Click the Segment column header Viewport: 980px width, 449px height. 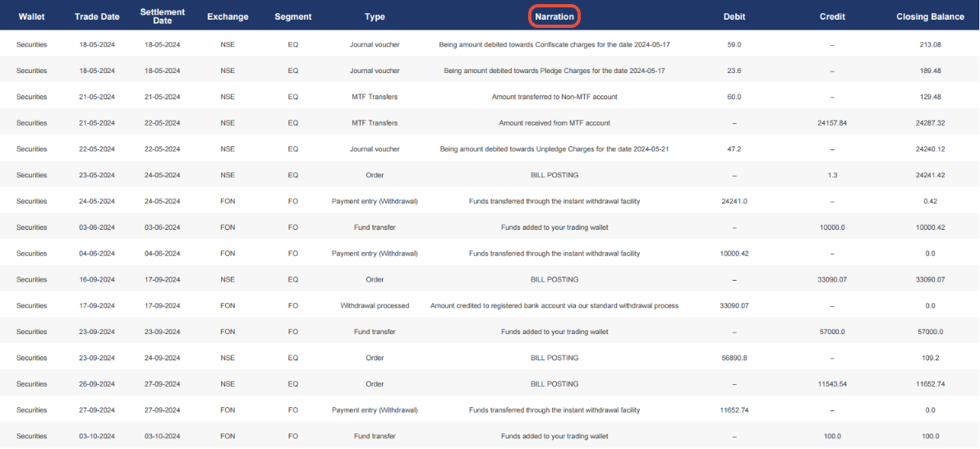(x=292, y=16)
